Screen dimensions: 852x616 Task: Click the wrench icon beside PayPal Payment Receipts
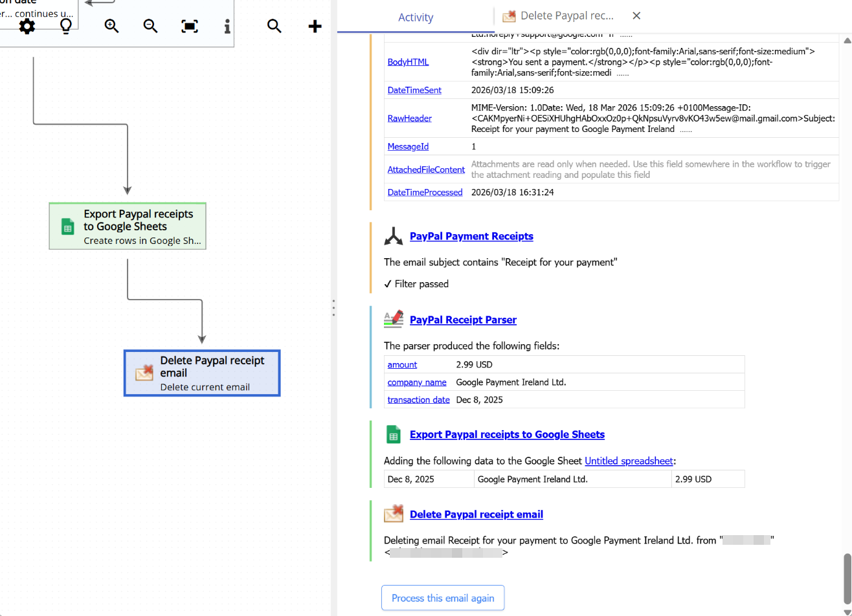(394, 236)
